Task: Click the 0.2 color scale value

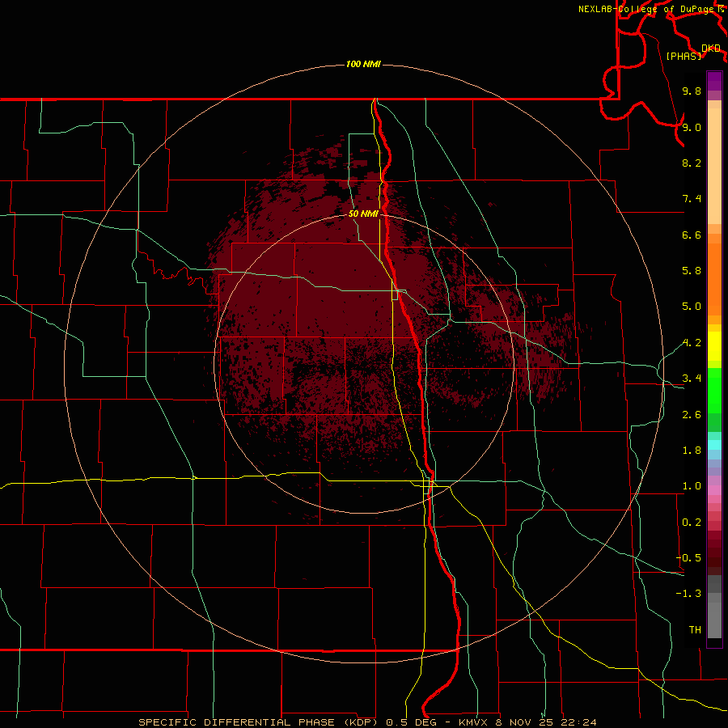Action: coord(692,523)
